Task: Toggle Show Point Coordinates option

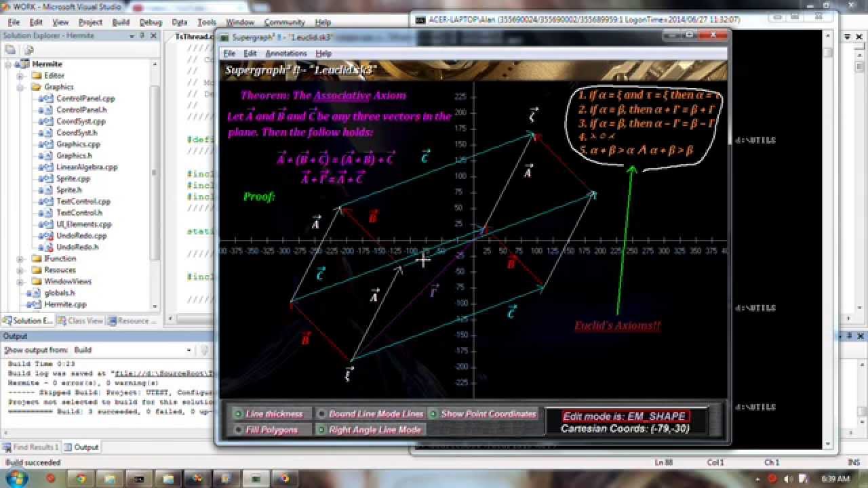Action: [483, 413]
